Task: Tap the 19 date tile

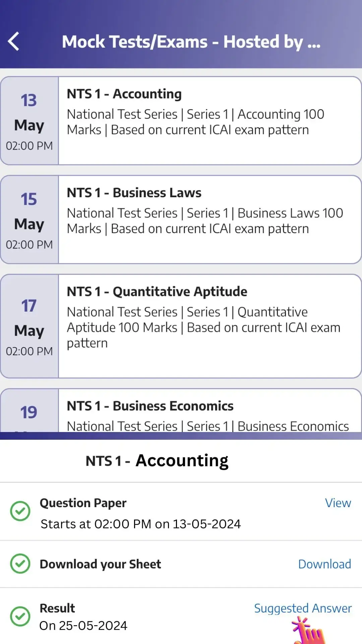Action: [x=29, y=412]
